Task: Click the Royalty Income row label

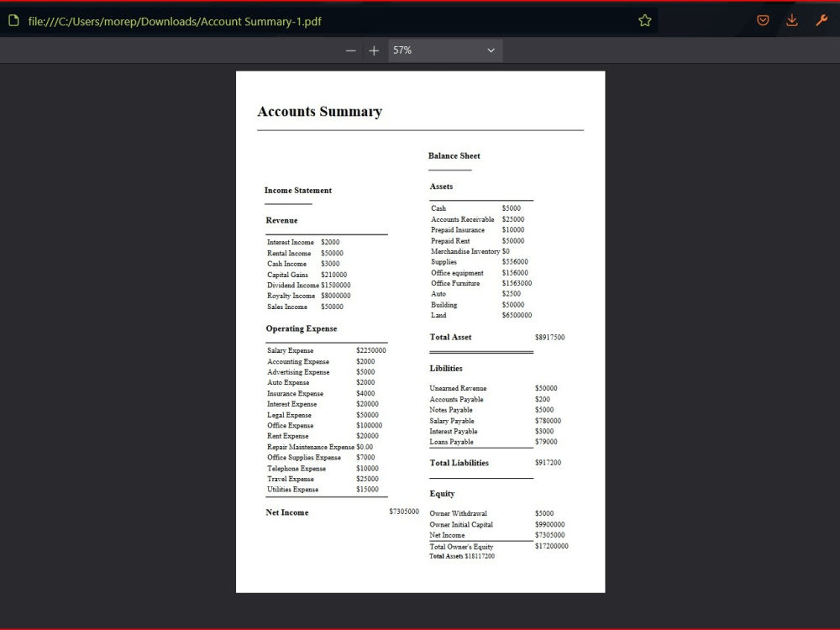Action: (291, 296)
